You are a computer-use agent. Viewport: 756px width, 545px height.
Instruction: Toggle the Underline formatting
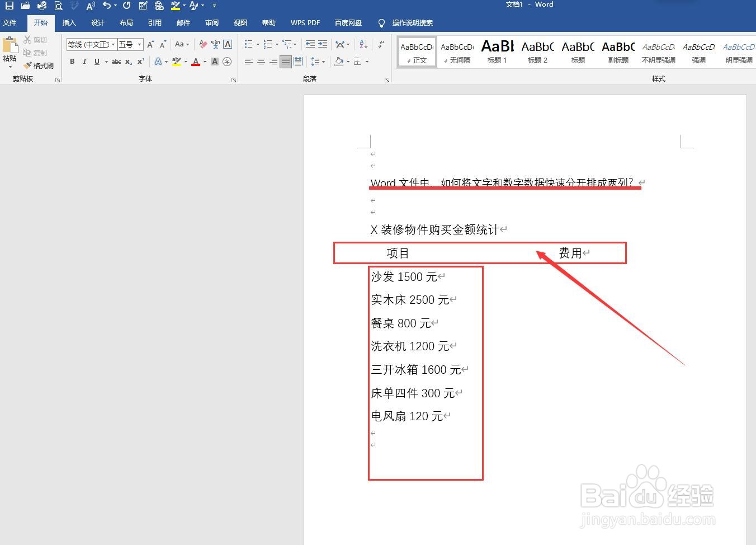[97, 62]
